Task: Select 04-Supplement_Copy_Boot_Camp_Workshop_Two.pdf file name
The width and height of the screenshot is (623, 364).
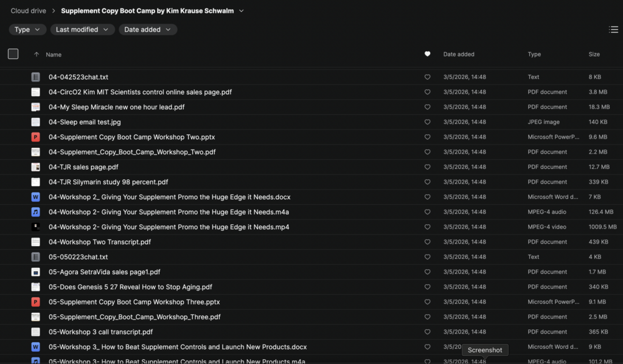Action: click(132, 152)
